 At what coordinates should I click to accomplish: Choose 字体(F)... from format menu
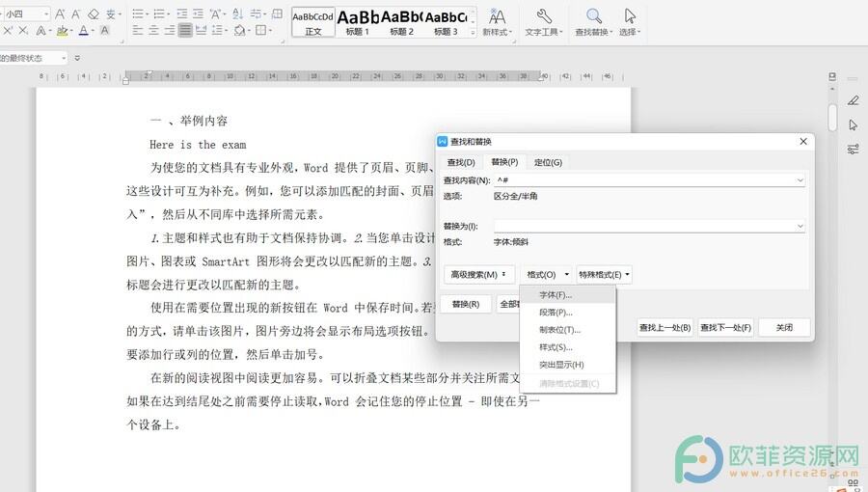tap(567, 295)
